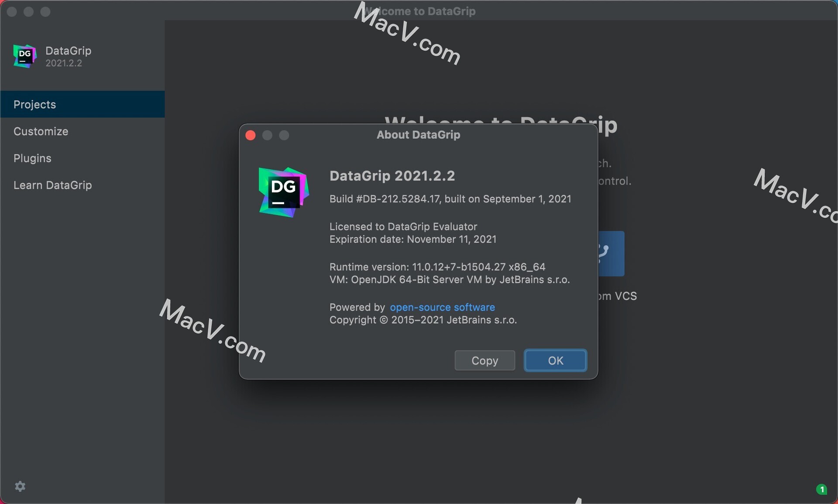Click the OK button to close dialog
This screenshot has height=504, width=838.
555,360
